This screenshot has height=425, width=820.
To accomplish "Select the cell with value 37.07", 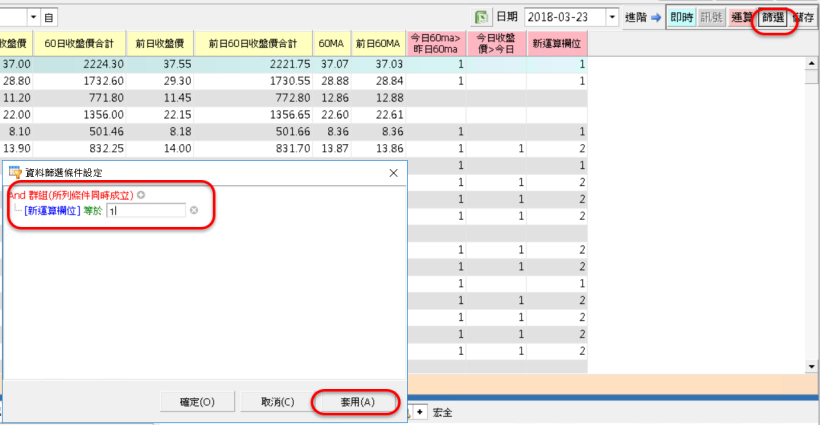I will pos(332,64).
